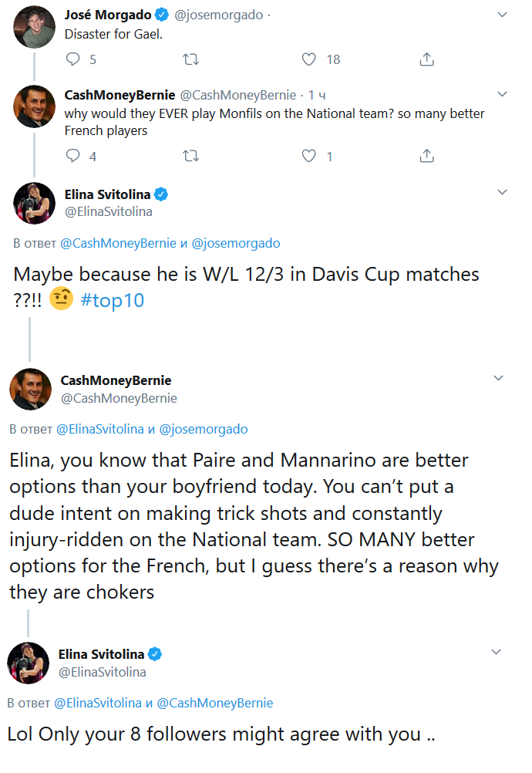Open options on Elina's Davis Cup tweet

502,192
